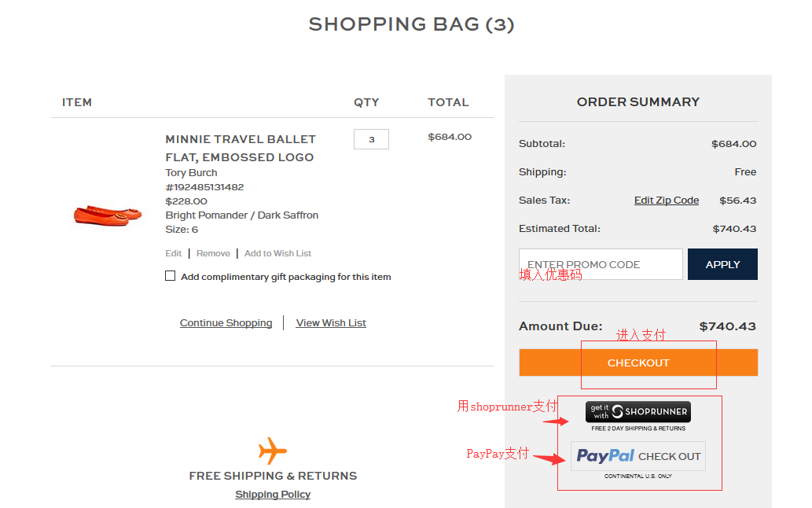
Task: Click the Edit item link
Action: (x=173, y=253)
